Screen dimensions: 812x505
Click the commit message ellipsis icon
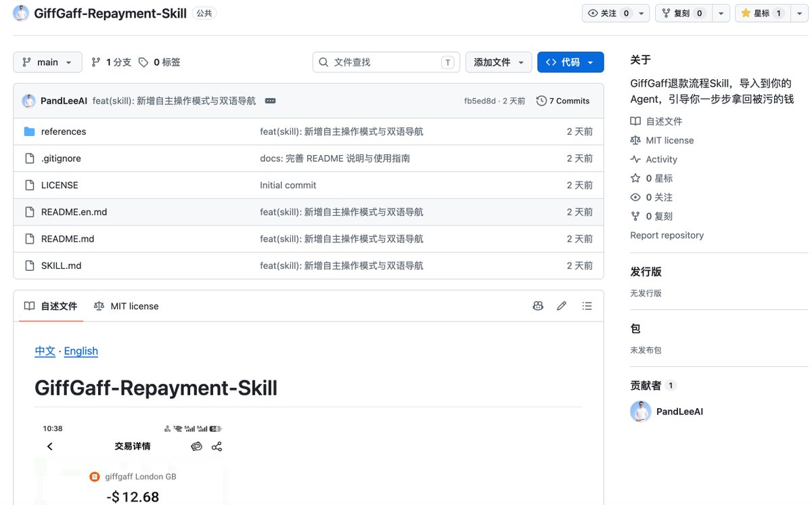coord(270,101)
